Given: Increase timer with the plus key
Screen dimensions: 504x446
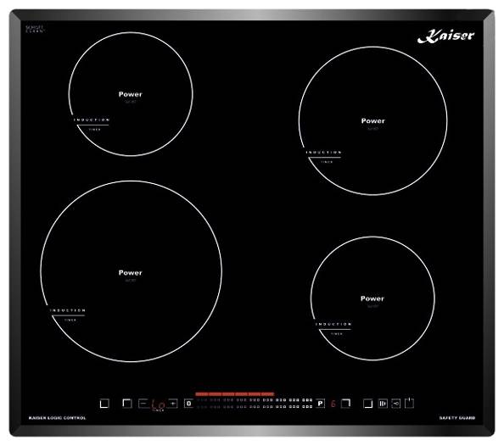Looking at the screenshot, I should (173, 404).
